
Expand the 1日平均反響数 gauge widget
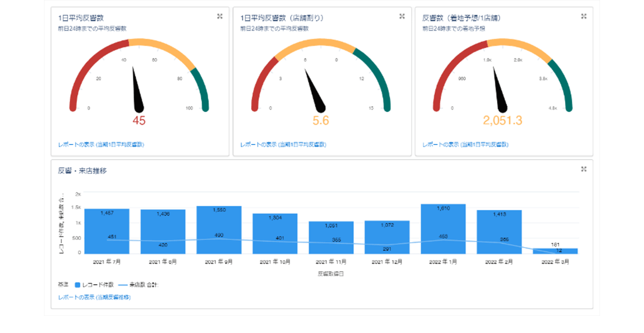pos(219,17)
